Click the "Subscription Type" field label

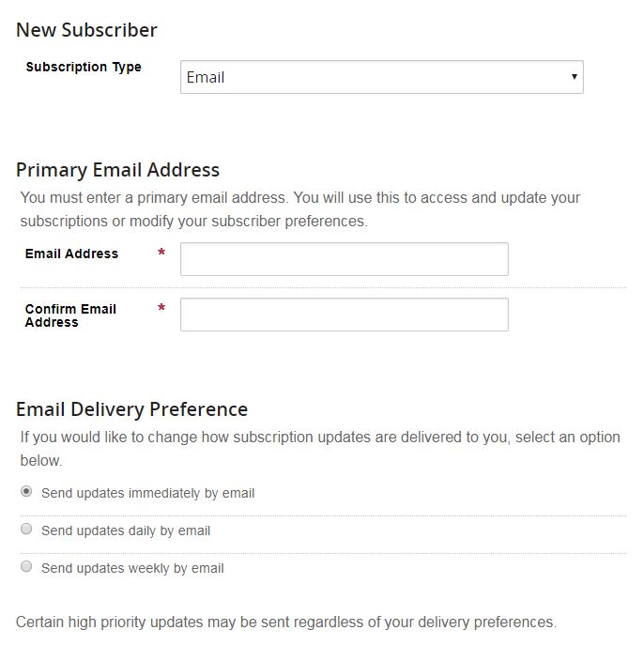84,68
